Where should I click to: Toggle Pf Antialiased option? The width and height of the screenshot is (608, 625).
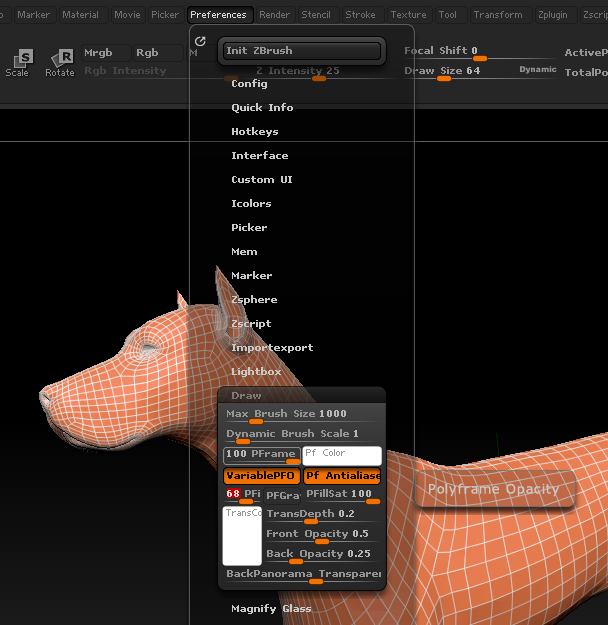343,476
